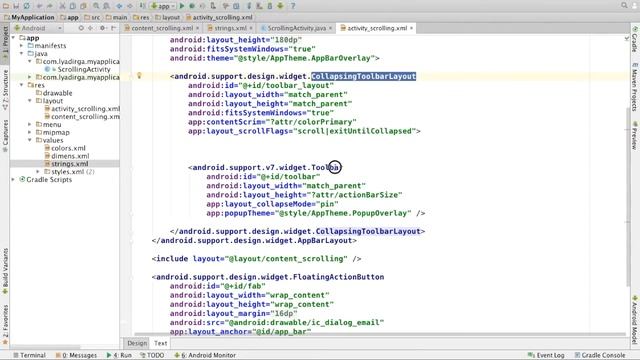Click the Collapse All icon in Project pane

click(x=91, y=28)
